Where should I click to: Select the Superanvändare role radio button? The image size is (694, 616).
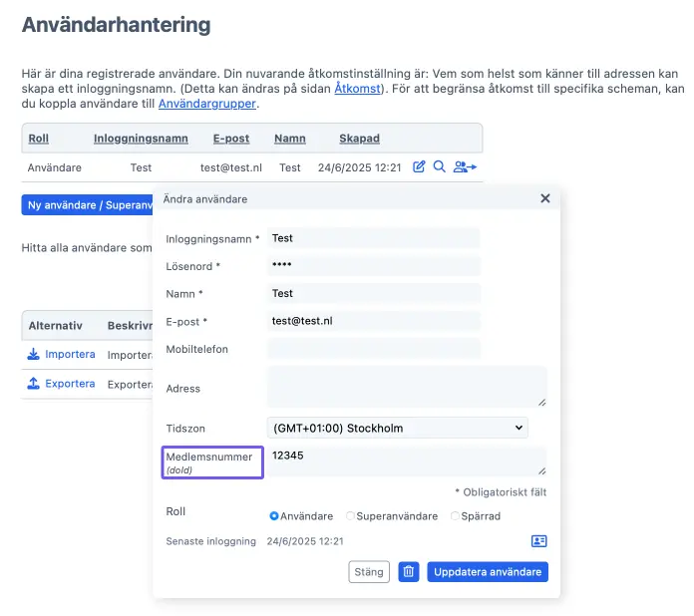pos(350,516)
